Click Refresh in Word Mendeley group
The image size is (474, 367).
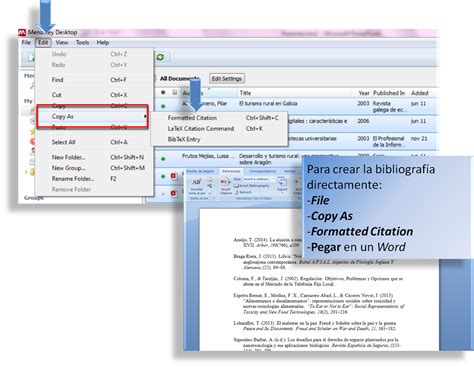click(x=244, y=192)
